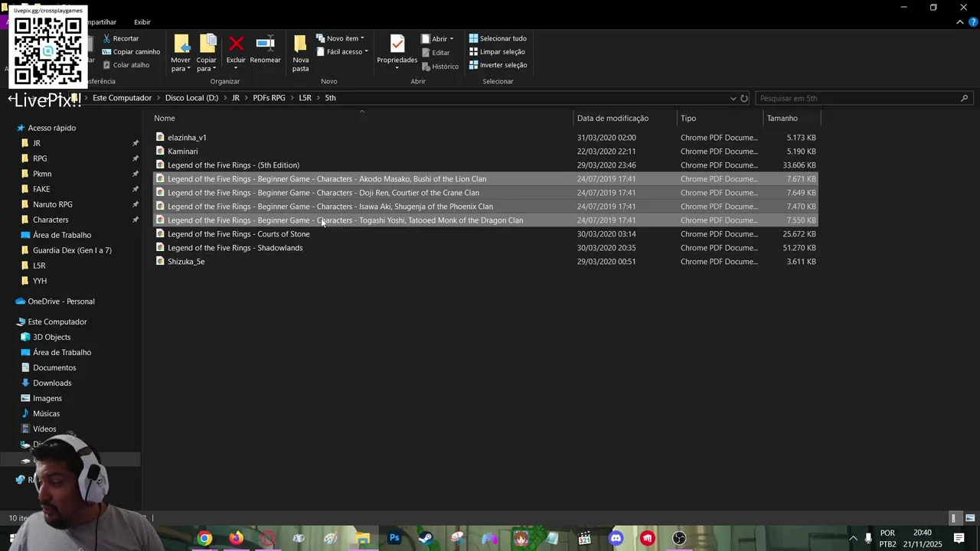Select Legend of the Five Rings (5th Edition)
The image size is (980, 551).
coord(234,165)
